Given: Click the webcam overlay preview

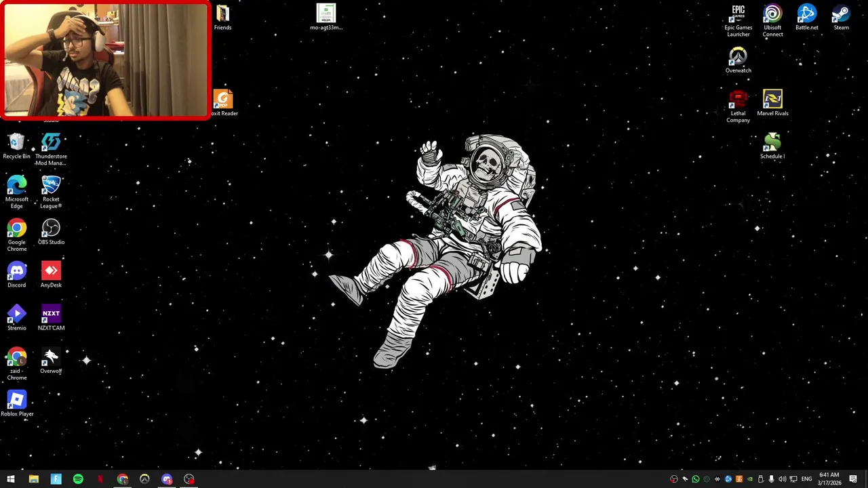Looking at the screenshot, I should (106, 60).
